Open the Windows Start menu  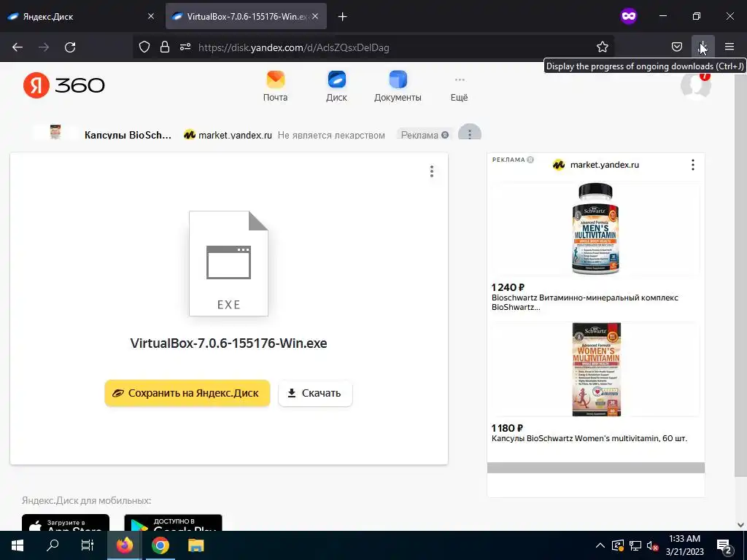pos(18,545)
